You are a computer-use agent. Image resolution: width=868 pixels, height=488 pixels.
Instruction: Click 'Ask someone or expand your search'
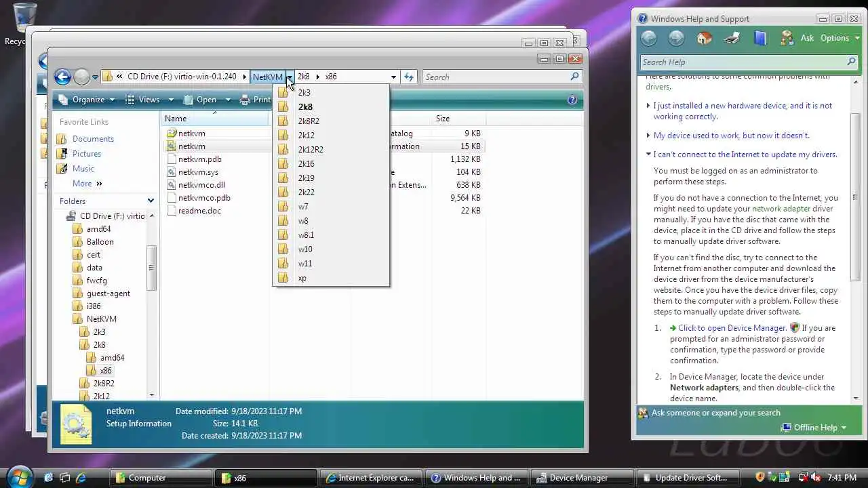click(x=715, y=413)
